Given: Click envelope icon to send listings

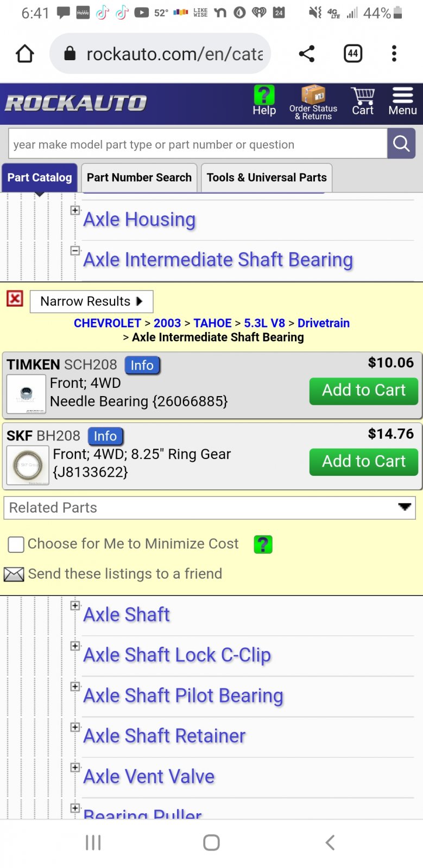Looking at the screenshot, I should click(x=14, y=574).
